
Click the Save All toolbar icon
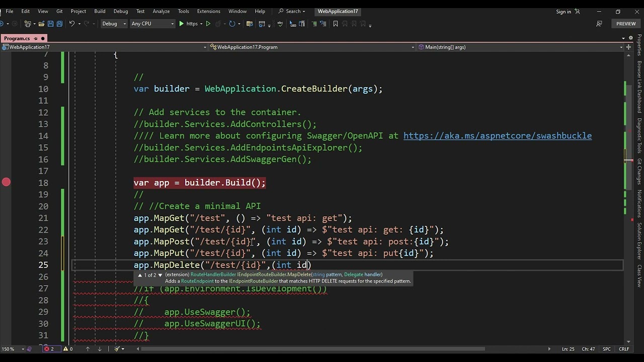pyautogui.click(x=59, y=24)
